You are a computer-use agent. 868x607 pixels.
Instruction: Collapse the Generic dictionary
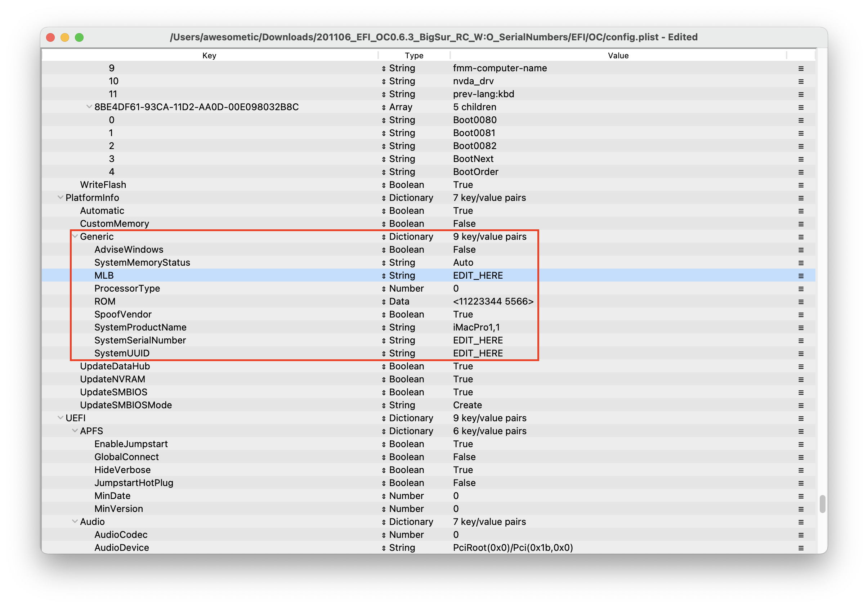(x=75, y=237)
